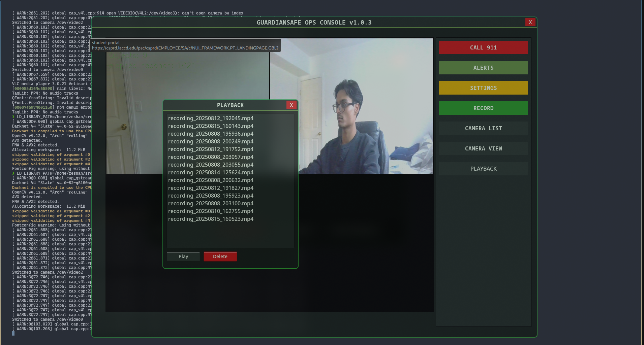This screenshot has height=345, width=644.
Task: Play the selected recording
Action: pos(183,256)
